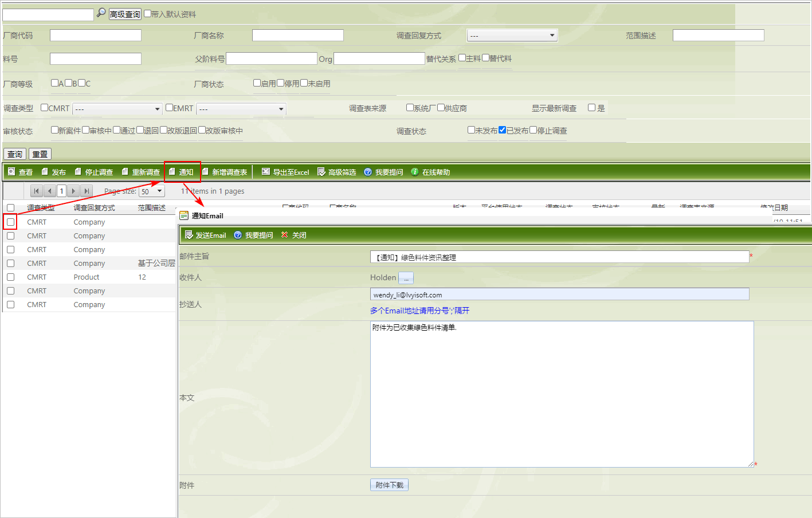Screen dimensions: 812x518
Task: Click 我要提问 icon in main toolbar
Action: 368,171
